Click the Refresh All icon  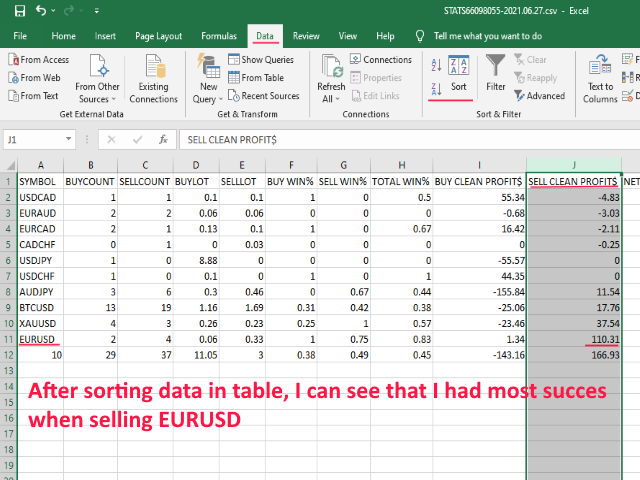[331, 66]
